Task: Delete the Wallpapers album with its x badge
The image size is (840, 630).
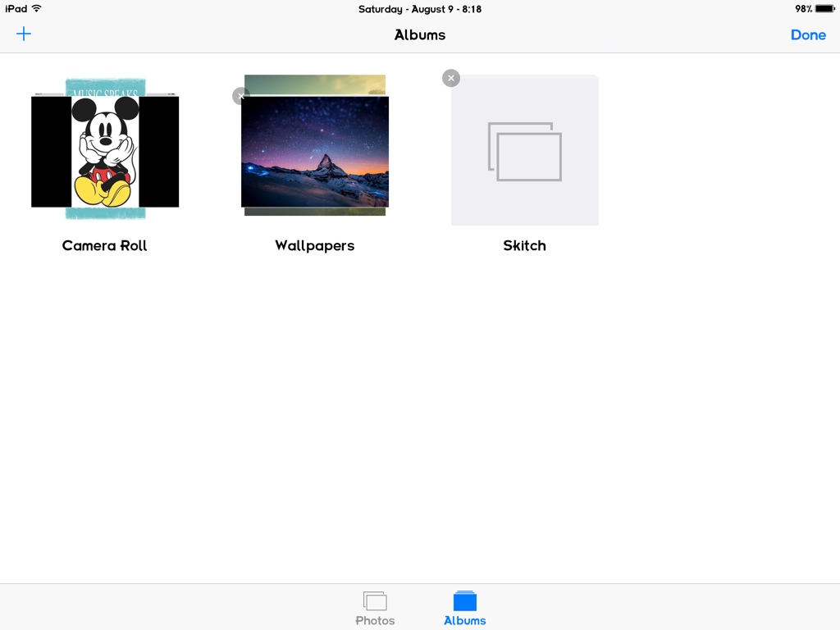Action: coord(241,96)
